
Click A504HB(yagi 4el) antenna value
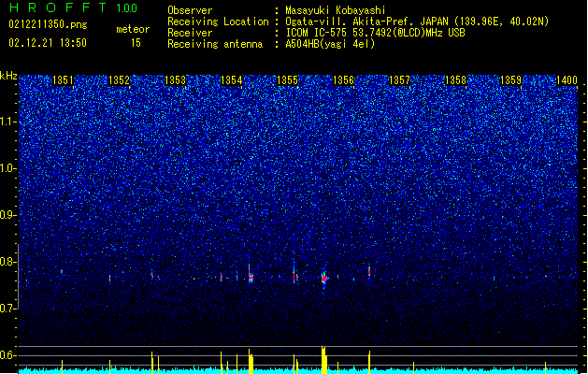(x=330, y=44)
